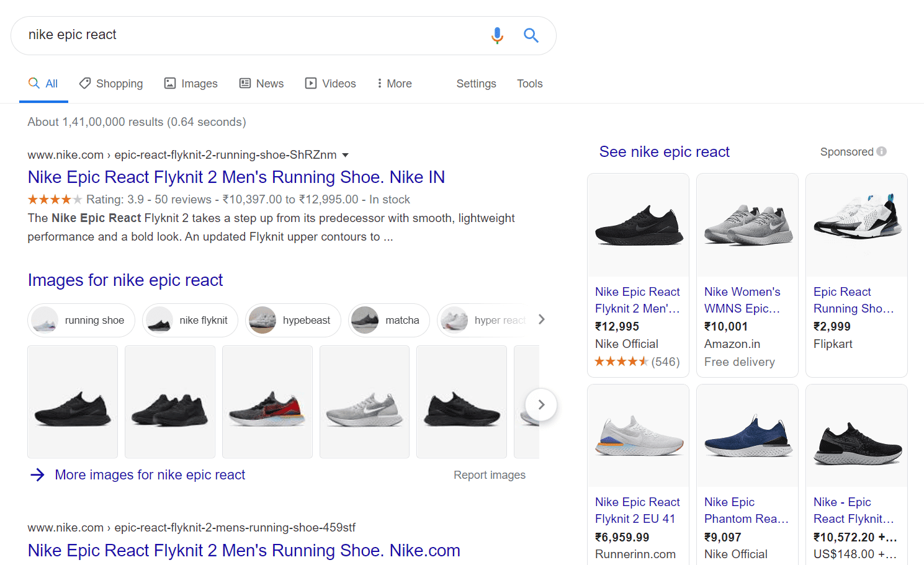Screen dimensions: 924x565
Task: Click next arrow on image results carousel
Action: point(541,404)
